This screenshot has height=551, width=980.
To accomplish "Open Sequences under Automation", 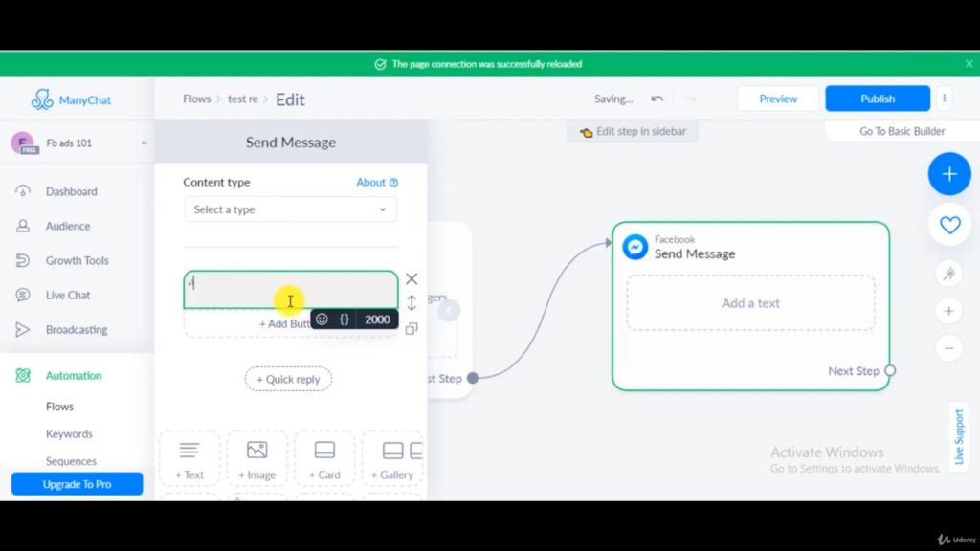I will (71, 461).
